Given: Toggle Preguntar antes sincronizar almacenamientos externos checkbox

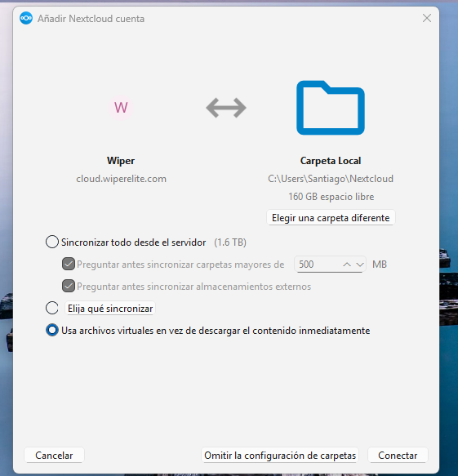Looking at the screenshot, I should [x=69, y=286].
